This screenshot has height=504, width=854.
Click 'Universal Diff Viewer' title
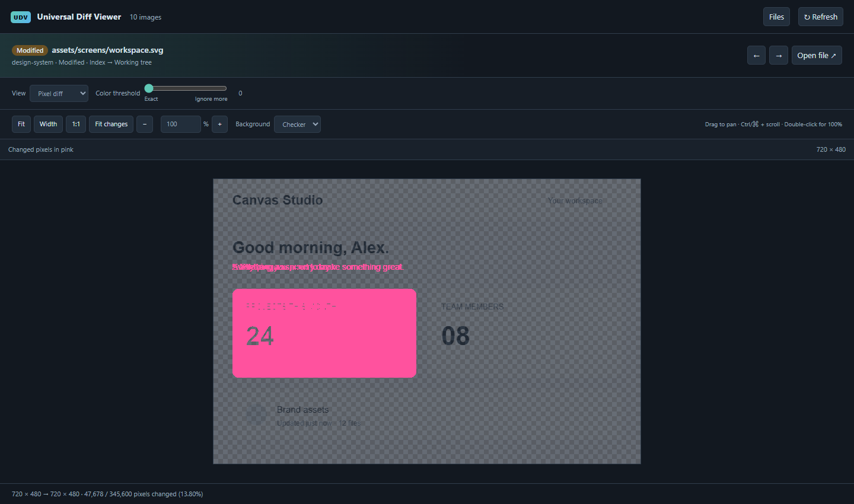pos(79,17)
